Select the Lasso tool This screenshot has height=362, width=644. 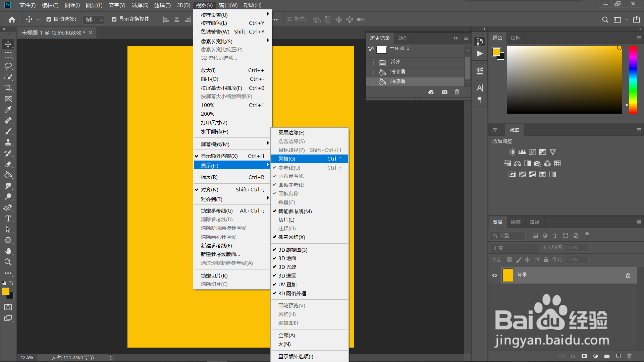(x=8, y=66)
